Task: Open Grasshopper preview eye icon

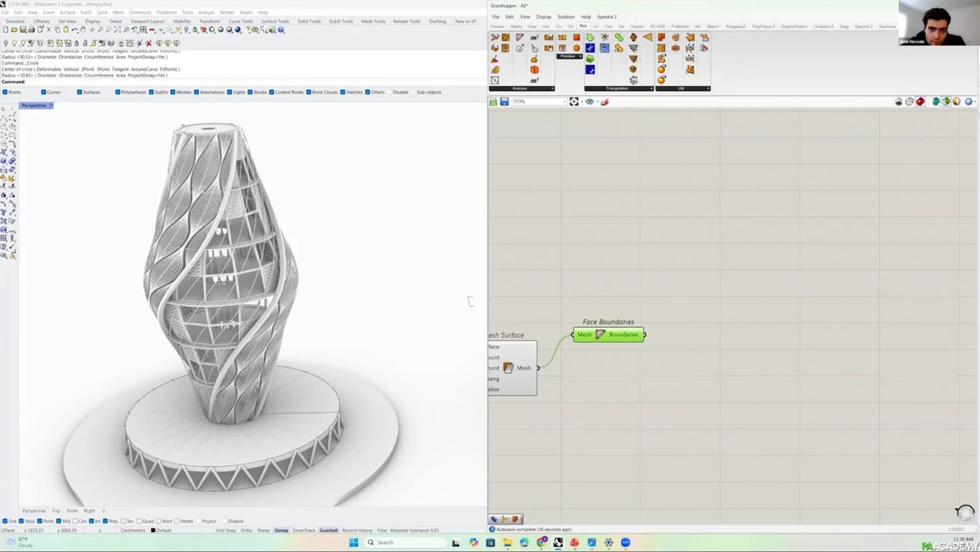Action: pos(590,102)
